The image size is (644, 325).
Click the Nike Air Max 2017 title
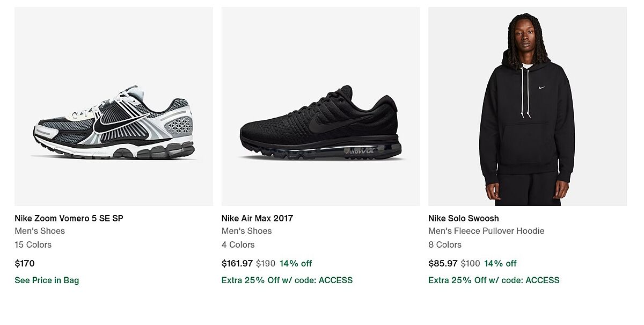click(257, 218)
